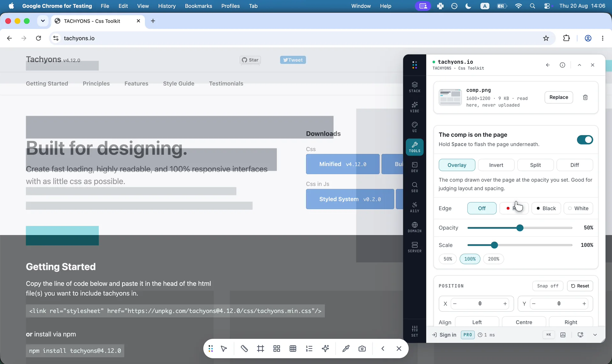Select the Invert comparison mode
This screenshot has height=364, width=612.
click(496, 165)
